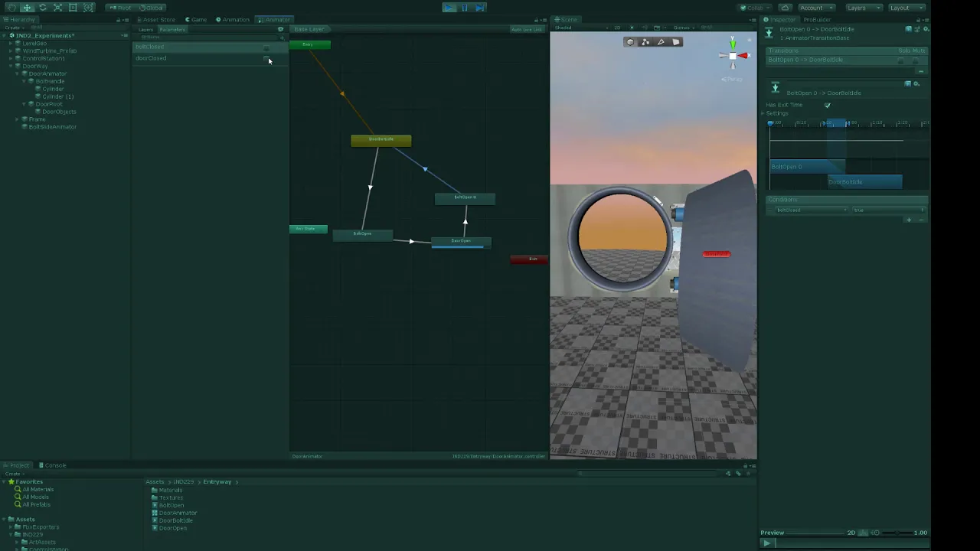The image size is (980, 551).
Task: Select DoorObjects in Hierarchy
Action: pos(59,112)
